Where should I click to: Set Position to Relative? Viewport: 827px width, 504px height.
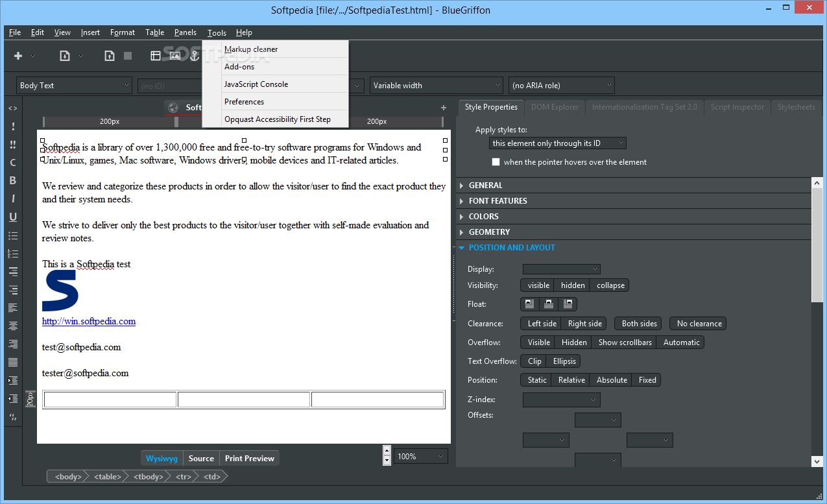pyautogui.click(x=571, y=380)
